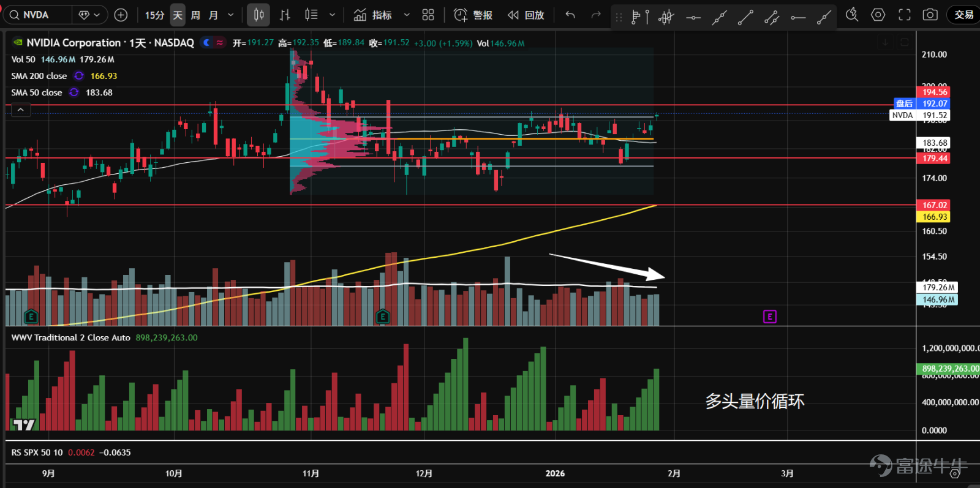This screenshot has width=980, height=488.
Task: Select the fixed range volume profile tool
Action: [640, 17]
